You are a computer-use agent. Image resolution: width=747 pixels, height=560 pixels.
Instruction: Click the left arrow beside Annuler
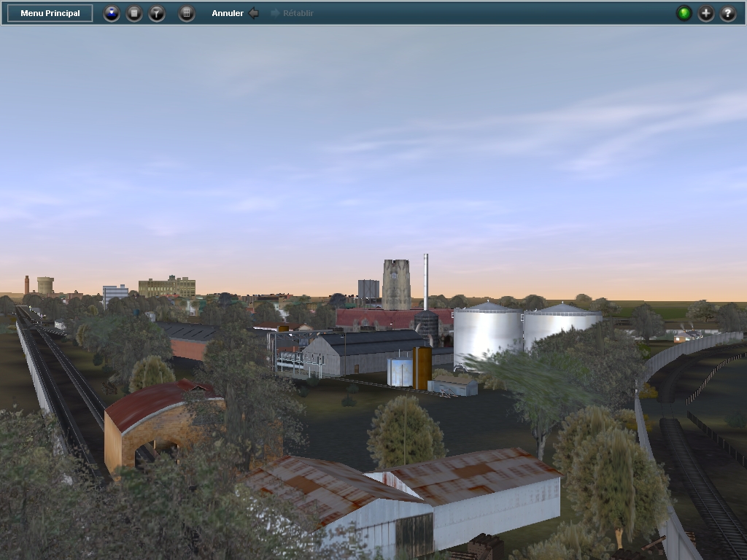click(254, 13)
